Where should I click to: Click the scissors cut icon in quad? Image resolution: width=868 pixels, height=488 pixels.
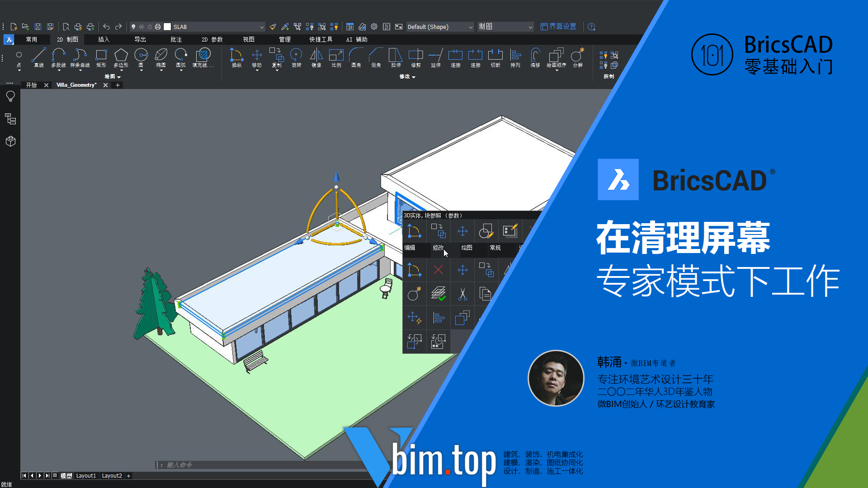click(462, 294)
